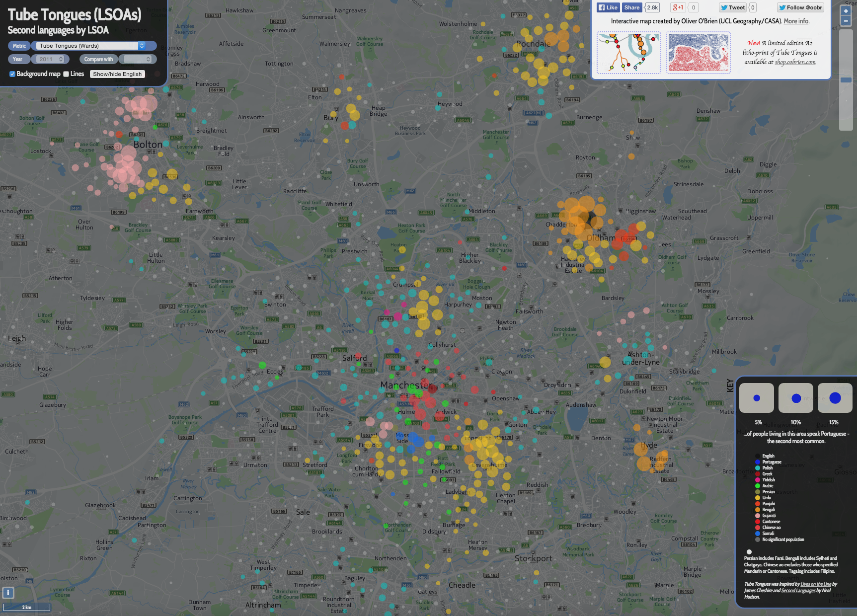Open the Second Languages link
Screen dimensions: 857x616
tap(798, 591)
